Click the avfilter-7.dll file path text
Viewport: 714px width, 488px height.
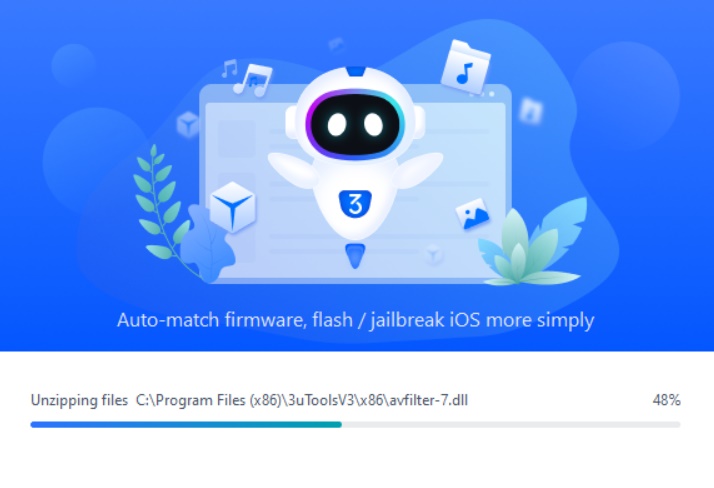(302, 400)
